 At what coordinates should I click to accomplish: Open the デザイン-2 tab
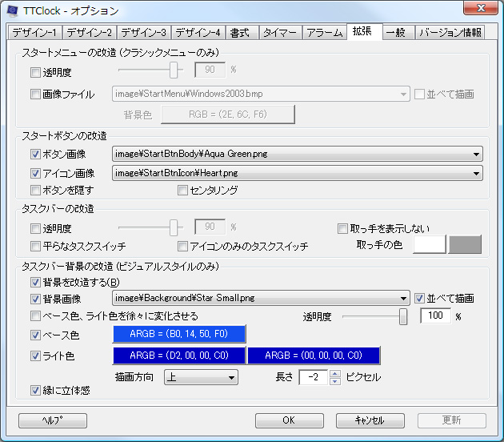pos(90,33)
